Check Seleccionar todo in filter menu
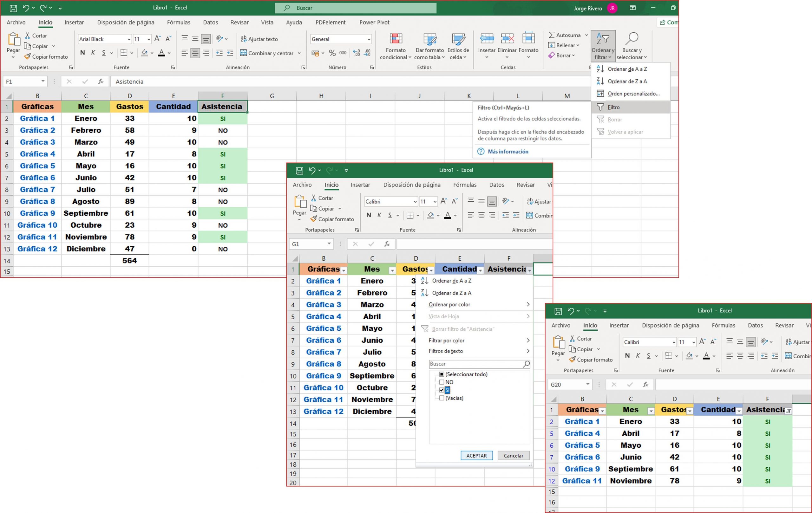 click(x=442, y=374)
